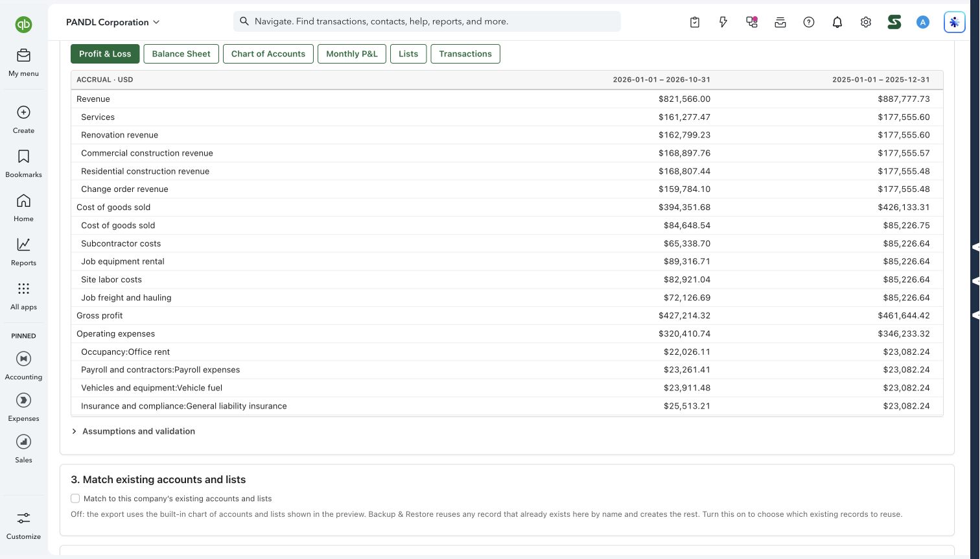Click the Operating expenses row label
980x559 pixels.
click(116, 334)
